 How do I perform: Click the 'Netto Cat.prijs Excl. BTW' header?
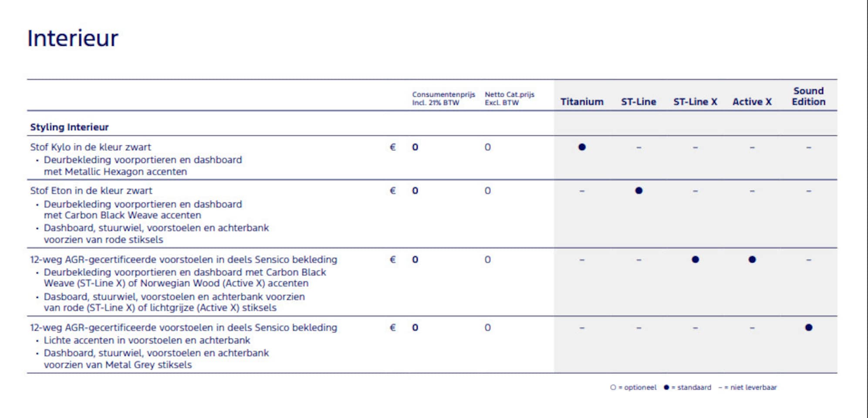click(509, 98)
